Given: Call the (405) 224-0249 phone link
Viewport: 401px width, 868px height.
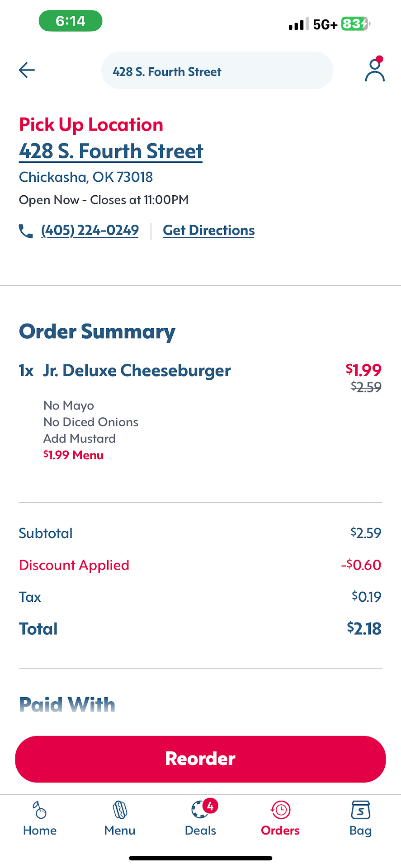Looking at the screenshot, I should click(90, 231).
